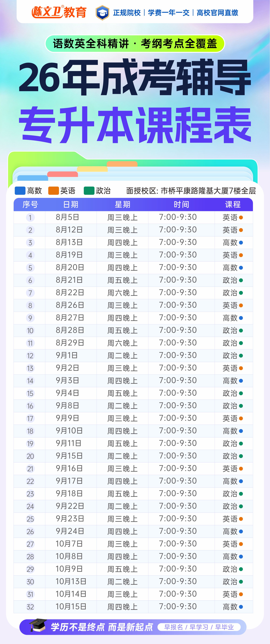Screen dimensions: 270x644
Task: Click the 课程 column header
Action: click(x=233, y=204)
